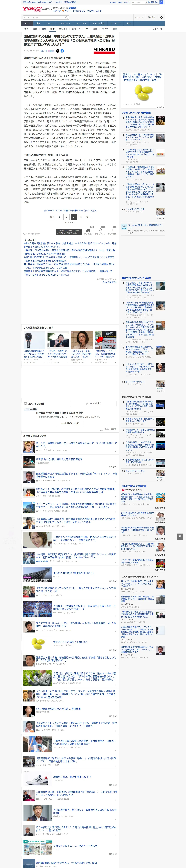Open the マイページ link
This screenshot has height=868, width=186.
click(x=139, y=18)
